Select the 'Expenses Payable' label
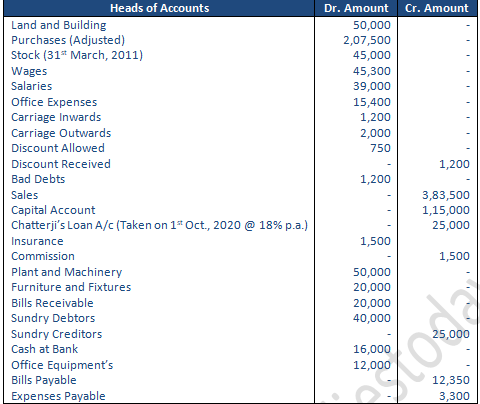Screen dimensions: 480x404 pos(58,396)
